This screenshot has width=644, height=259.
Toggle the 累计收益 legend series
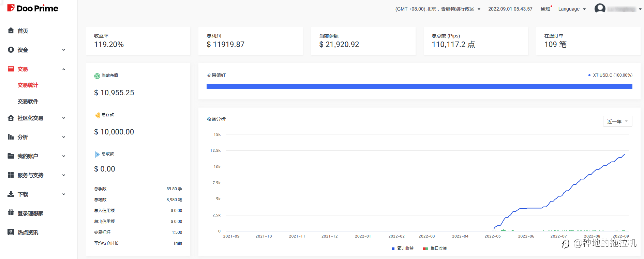click(x=403, y=248)
